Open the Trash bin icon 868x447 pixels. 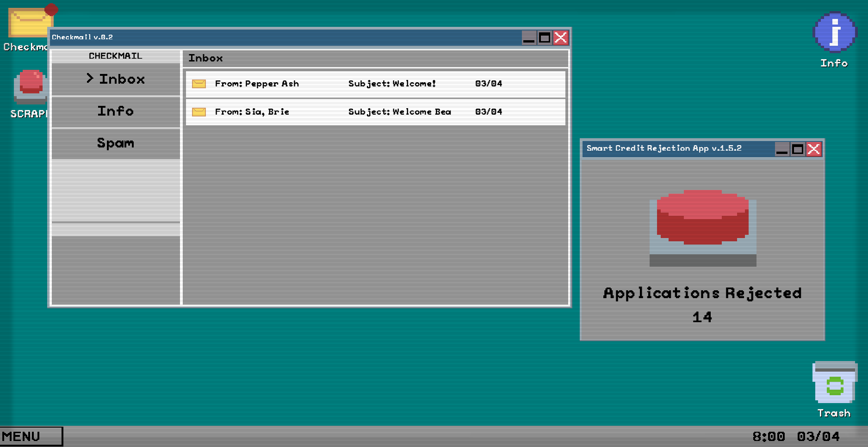click(835, 383)
